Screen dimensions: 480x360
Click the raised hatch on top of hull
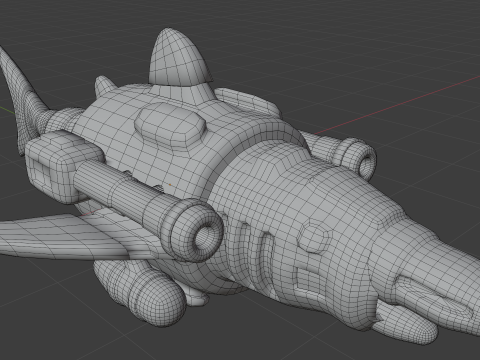[170, 124]
